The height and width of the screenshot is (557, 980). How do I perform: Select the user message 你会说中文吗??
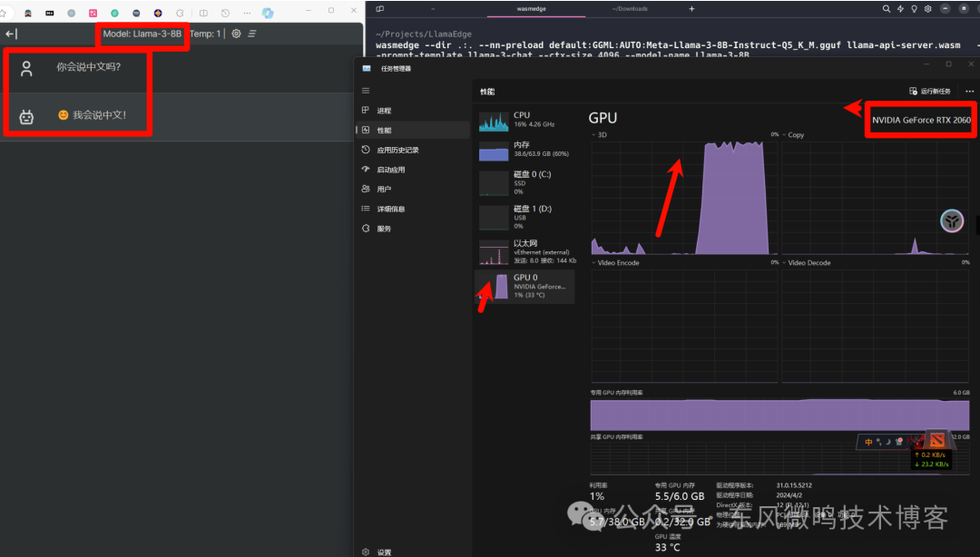pyautogui.click(x=89, y=67)
